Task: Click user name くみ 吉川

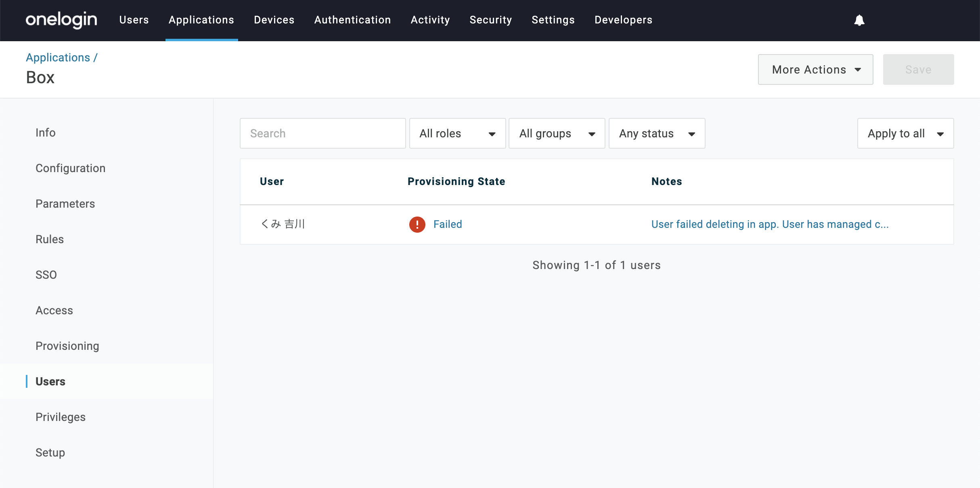Action: pos(283,224)
